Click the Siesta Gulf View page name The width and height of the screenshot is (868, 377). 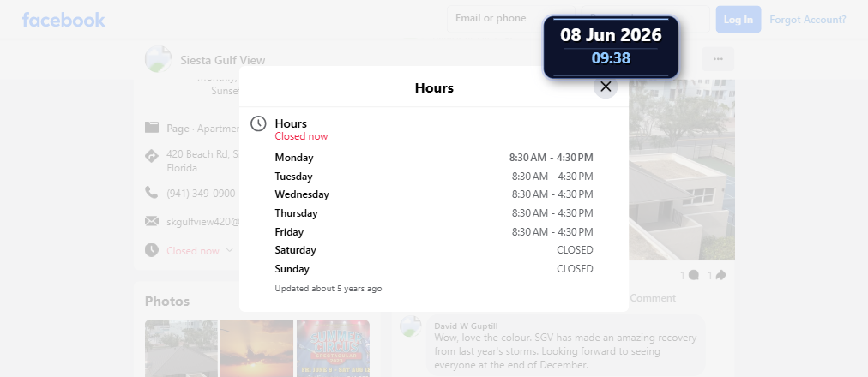(222, 60)
